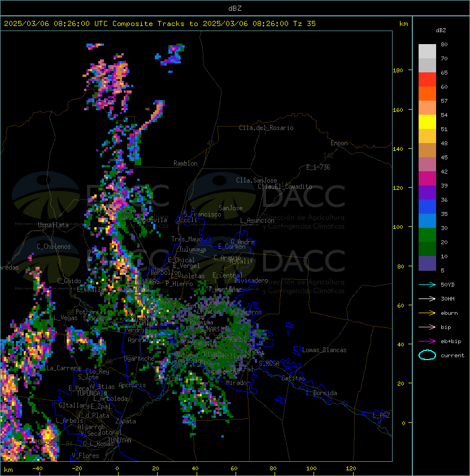Click the La_Carrera place label
The height and width of the screenshot is (476, 470).
[64, 368]
